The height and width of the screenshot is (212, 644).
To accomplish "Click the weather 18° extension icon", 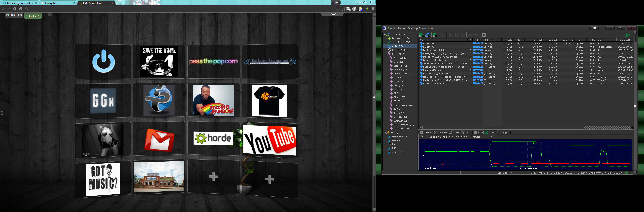I will [x=360, y=9].
